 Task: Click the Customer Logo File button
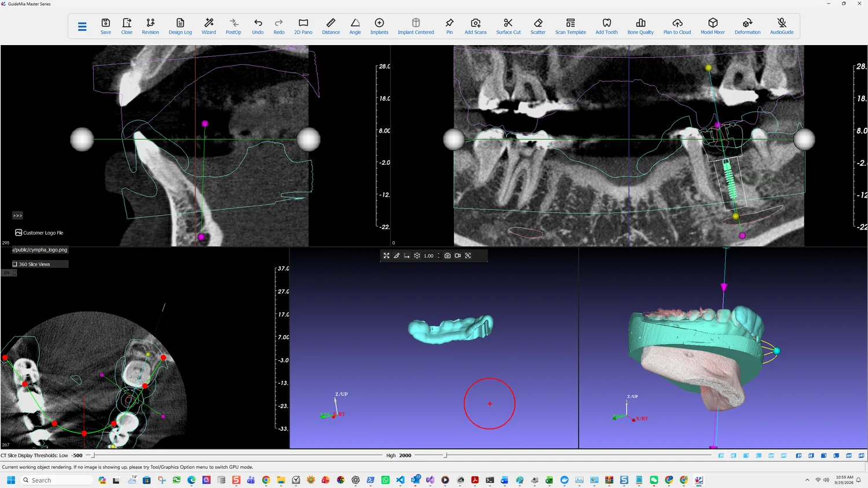pos(39,232)
